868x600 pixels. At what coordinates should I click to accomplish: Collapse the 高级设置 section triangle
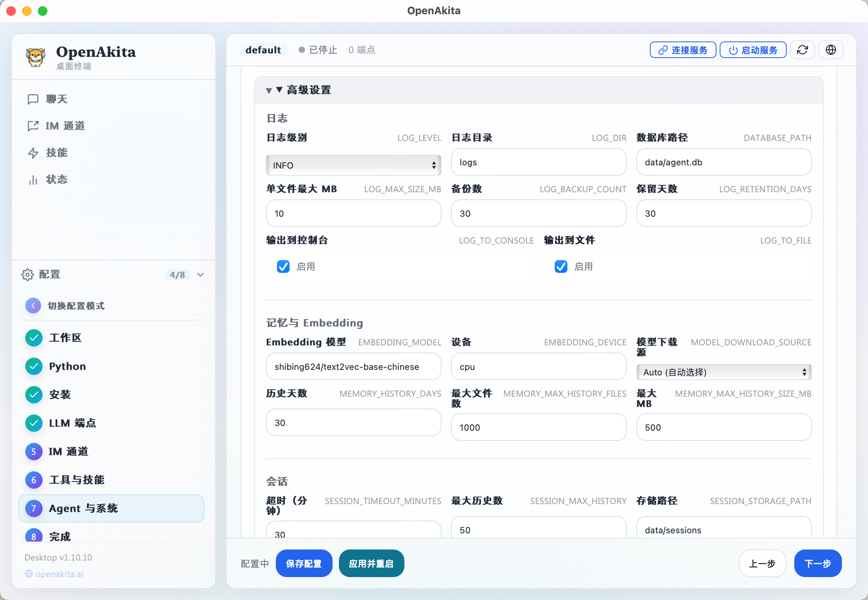tap(269, 90)
